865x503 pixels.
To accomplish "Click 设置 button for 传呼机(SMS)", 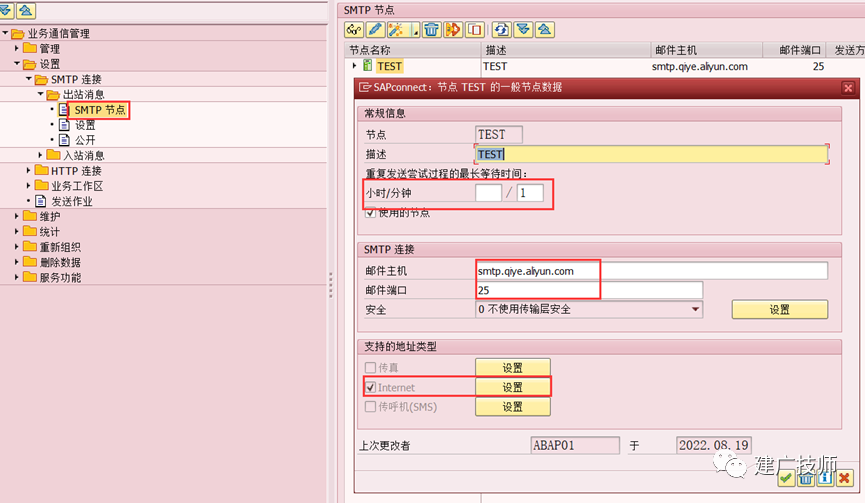I will [512, 407].
